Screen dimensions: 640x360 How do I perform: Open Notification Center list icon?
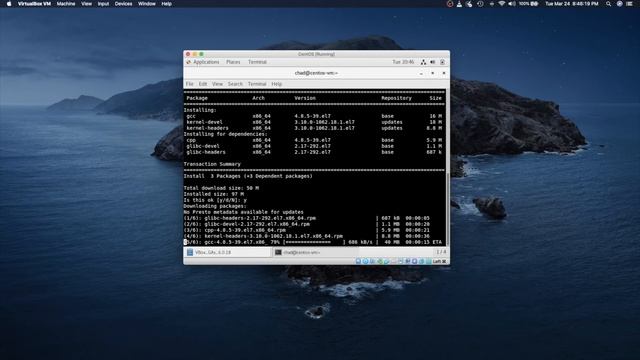click(x=629, y=4)
